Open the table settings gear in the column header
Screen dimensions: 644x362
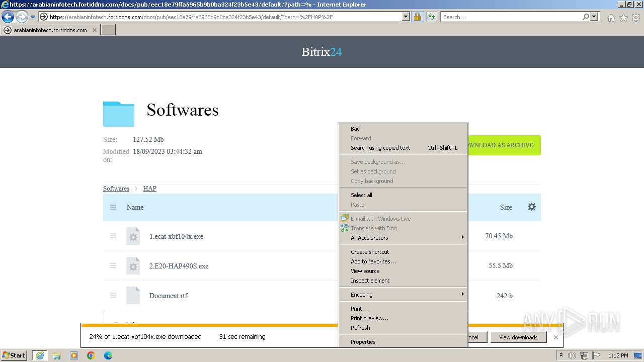pos(532,207)
